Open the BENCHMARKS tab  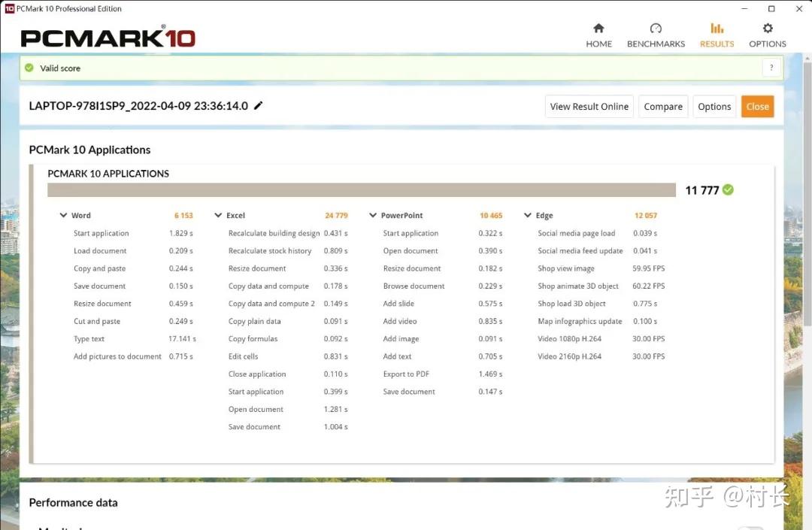point(656,35)
